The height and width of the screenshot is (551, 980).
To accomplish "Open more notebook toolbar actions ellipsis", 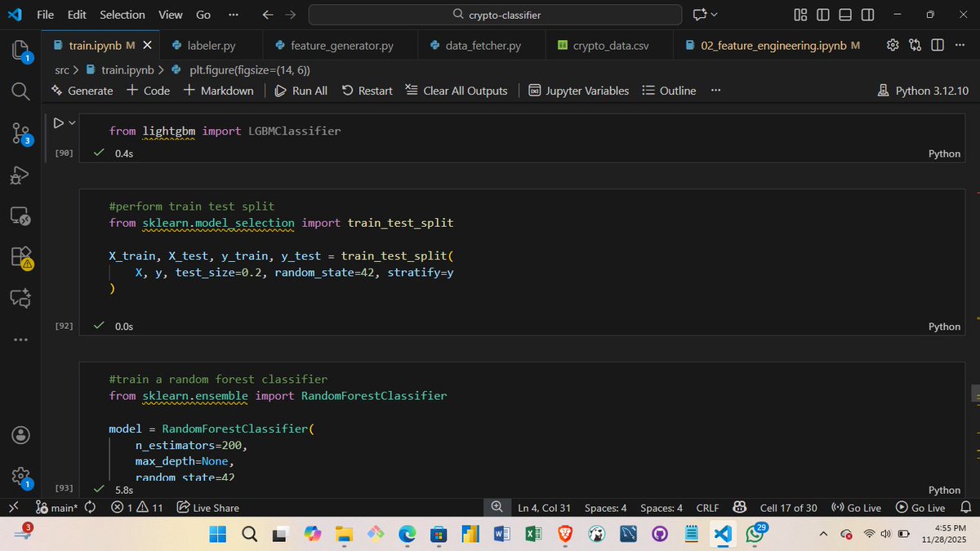I will pos(715,91).
